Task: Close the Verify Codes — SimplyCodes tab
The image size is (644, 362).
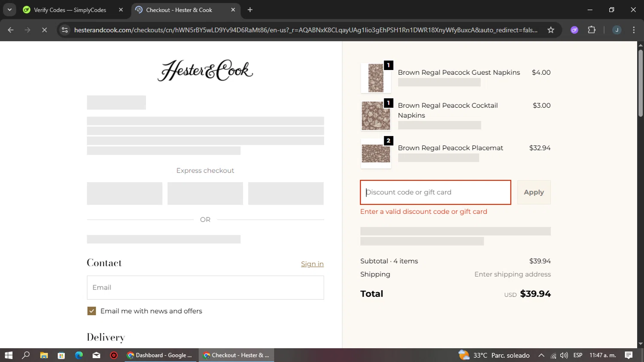Action: coord(121,10)
